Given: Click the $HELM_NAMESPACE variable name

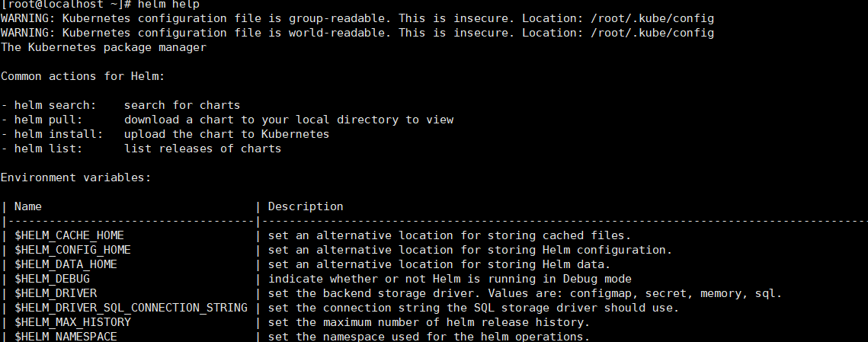Looking at the screenshot, I should click(66, 336).
